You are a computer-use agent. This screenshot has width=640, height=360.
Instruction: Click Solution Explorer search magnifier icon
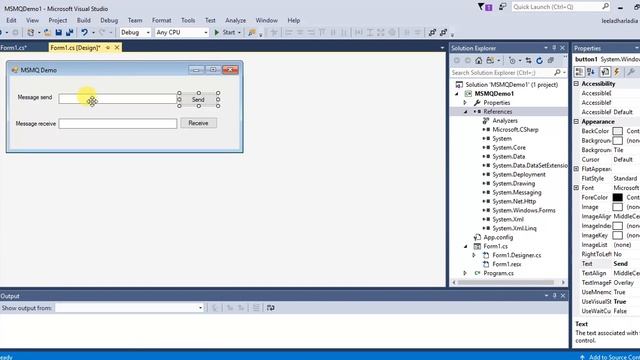coord(557,72)
